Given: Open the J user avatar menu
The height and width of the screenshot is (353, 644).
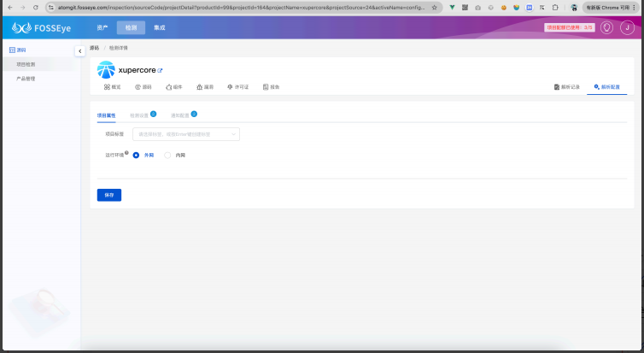Looking at the screenshot, I should click(x=627, y=27).
